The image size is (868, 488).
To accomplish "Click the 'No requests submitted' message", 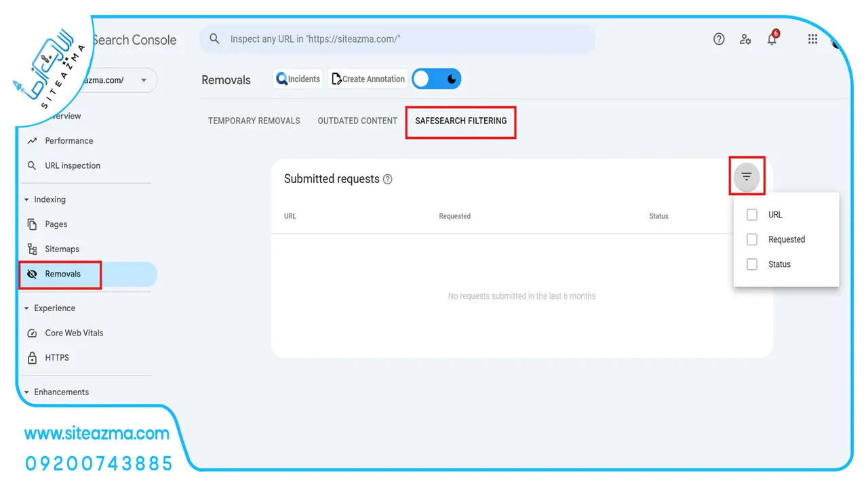I will [x=522, y=296].
